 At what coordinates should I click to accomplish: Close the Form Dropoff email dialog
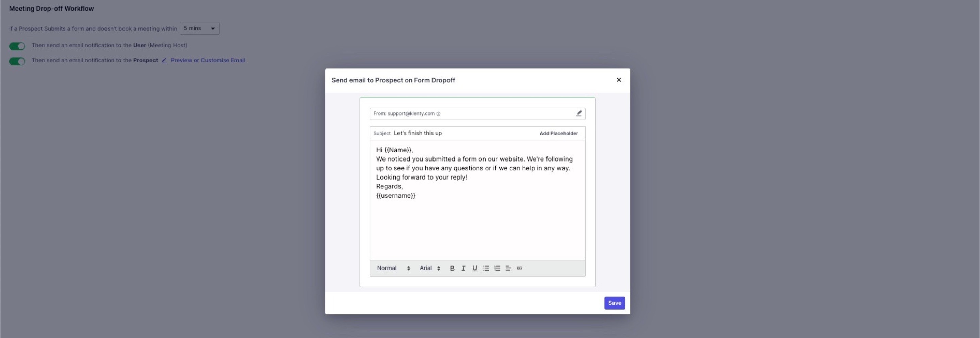point(619,80)
